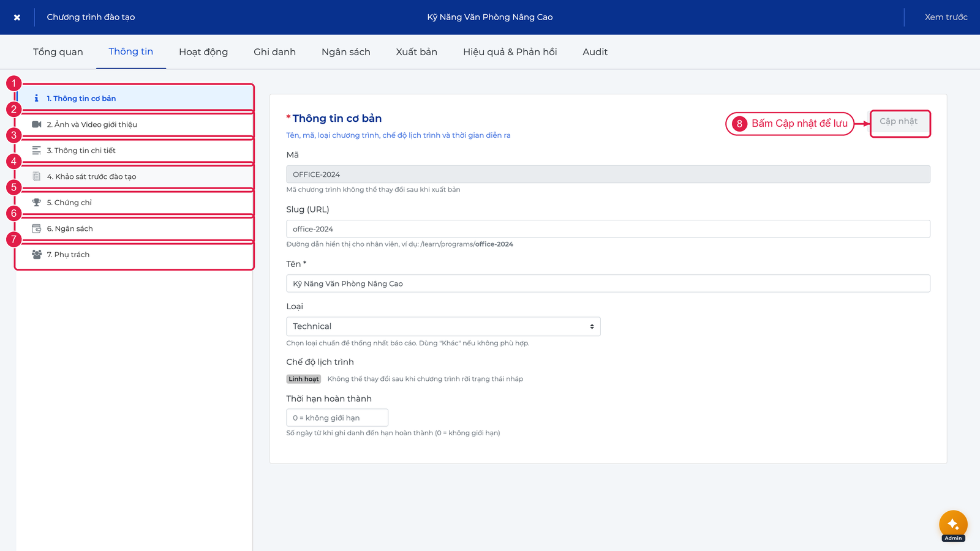Click the Cập nhật button to save

[x=899, y=121]
